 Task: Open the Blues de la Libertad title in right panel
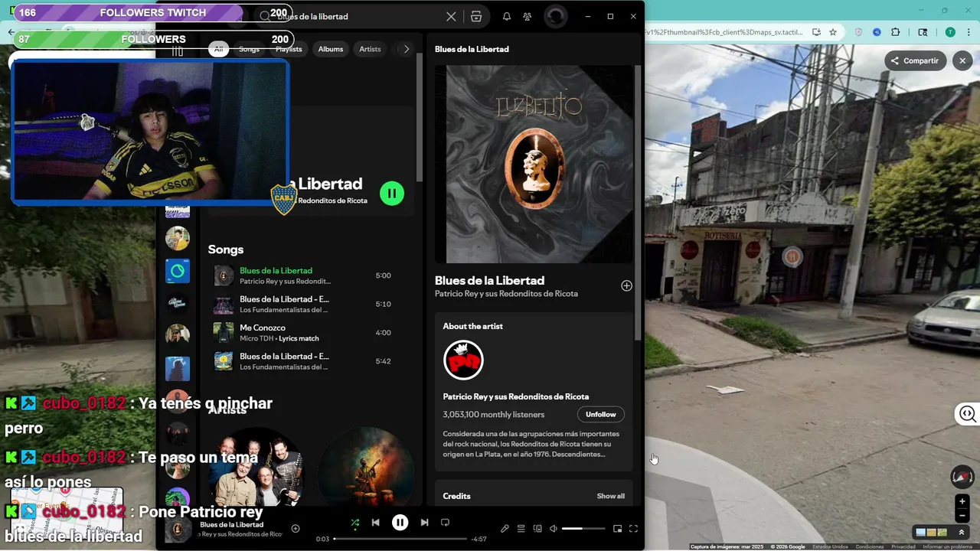[489, 281]
